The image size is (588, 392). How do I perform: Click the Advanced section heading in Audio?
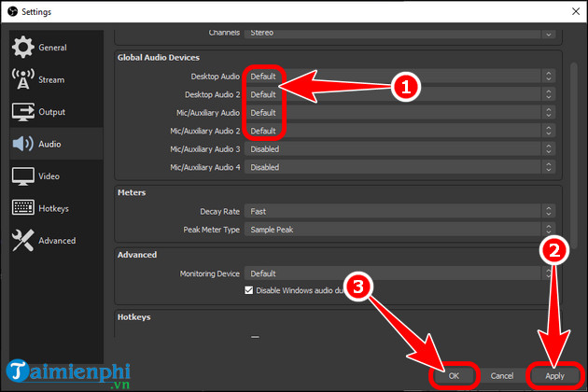137,255
